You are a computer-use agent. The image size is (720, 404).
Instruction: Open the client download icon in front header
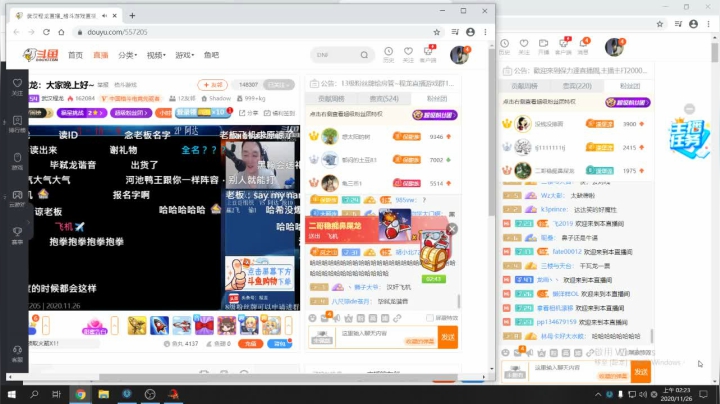click(428, 51)
